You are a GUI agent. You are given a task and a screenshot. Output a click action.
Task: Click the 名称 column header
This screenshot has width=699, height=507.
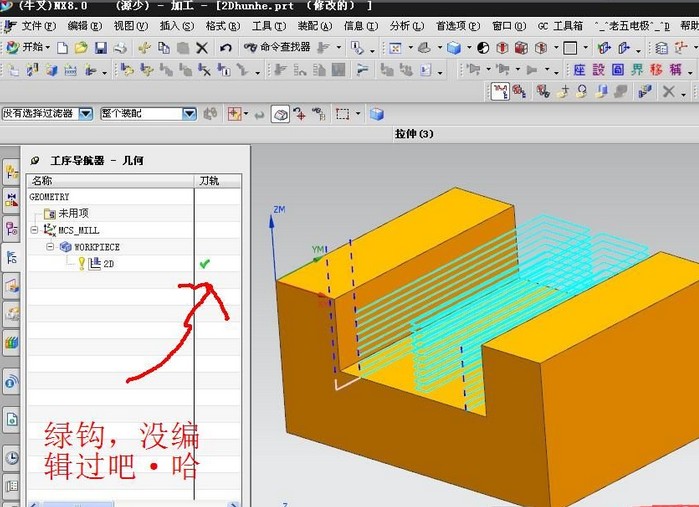click(x=42, y=181)
